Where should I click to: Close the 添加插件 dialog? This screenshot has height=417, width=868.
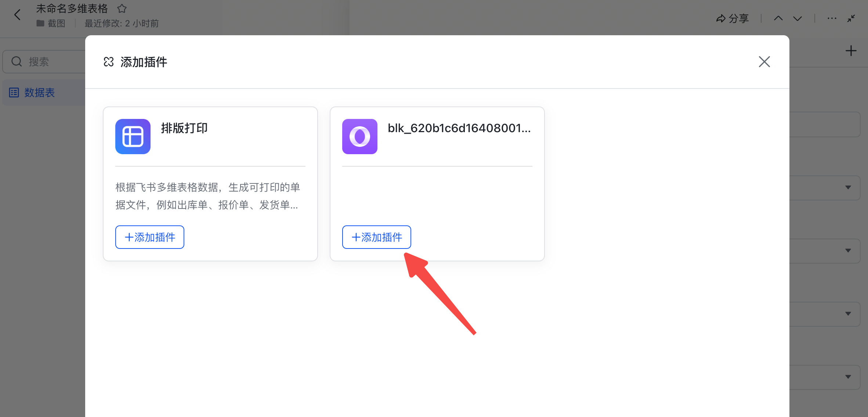pos(764,62)
